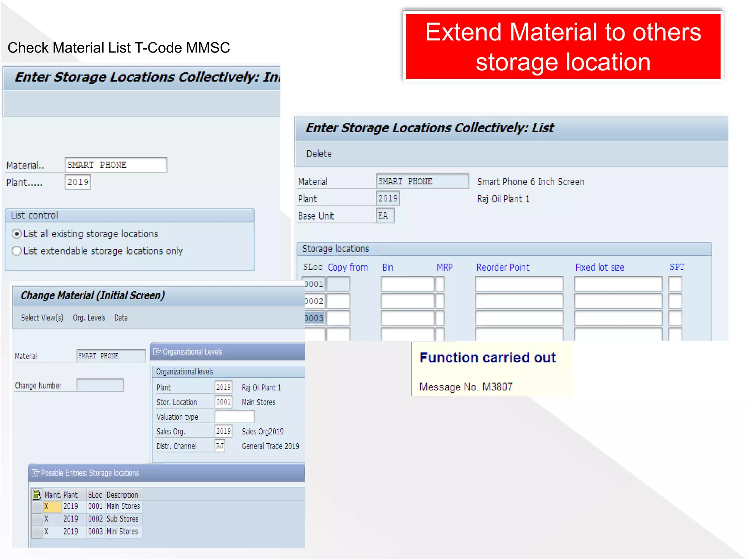Click the MRP indicator field for SLoc 0001
Image resolution: width=747 pixels, height=560 pixels.
click(440, 284)
